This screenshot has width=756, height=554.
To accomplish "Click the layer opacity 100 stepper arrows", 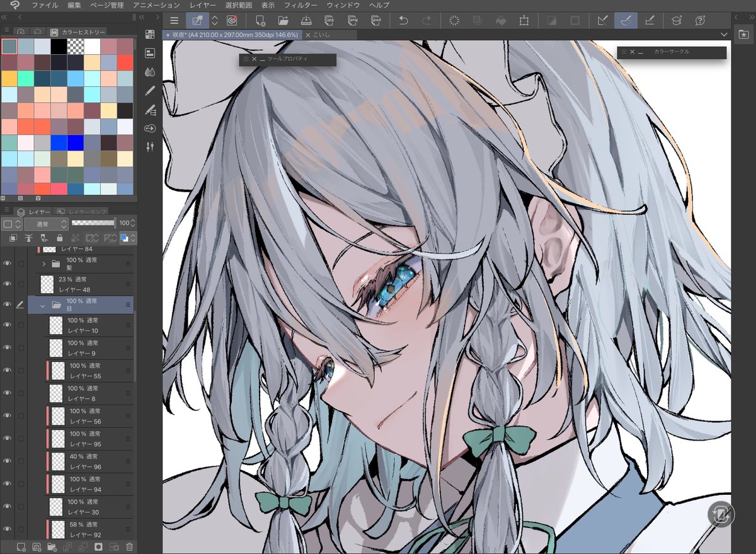I will [x=134, y=223].
